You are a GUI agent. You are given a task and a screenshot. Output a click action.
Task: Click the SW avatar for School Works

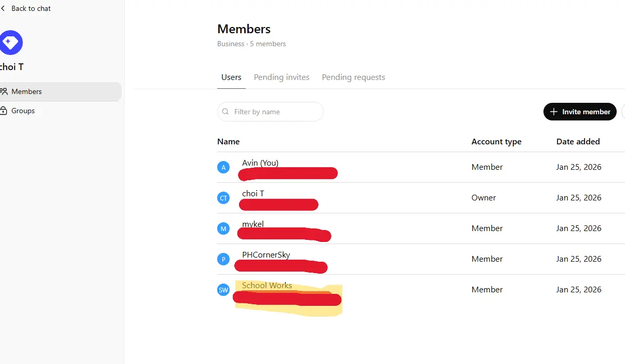pyautogui.click(x=223, y=290)
